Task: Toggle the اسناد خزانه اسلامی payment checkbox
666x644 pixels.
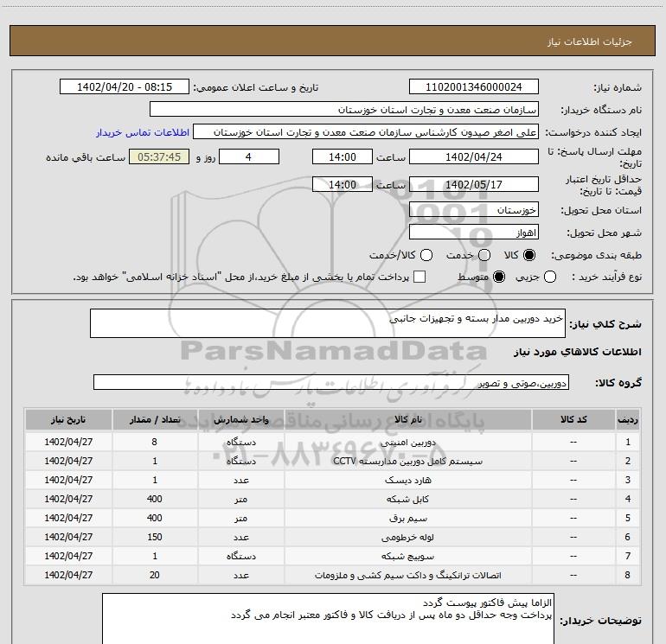Action: point(419,277)
